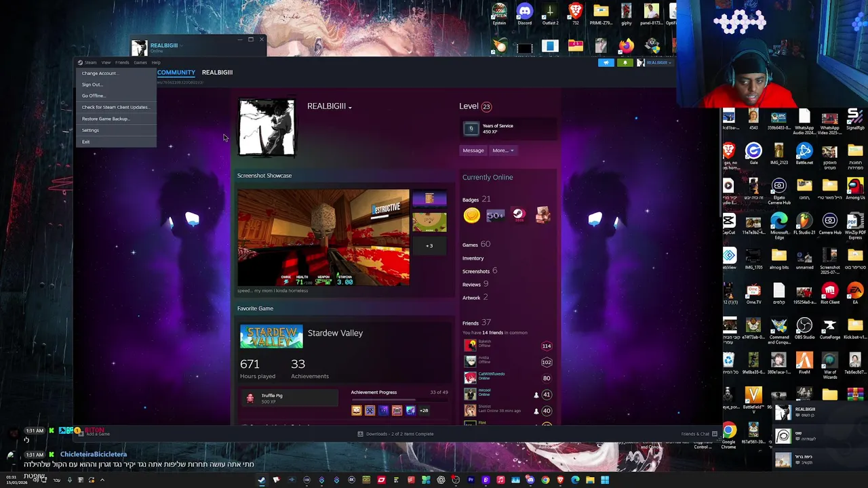Click the 50+ games badge icon
The image size is (868, 488).
coord(495,216)
